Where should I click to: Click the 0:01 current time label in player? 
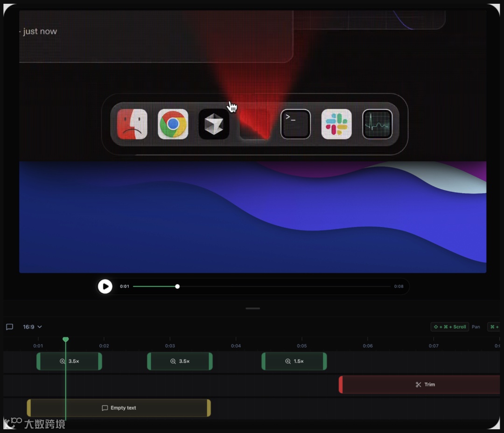(125, 286)
